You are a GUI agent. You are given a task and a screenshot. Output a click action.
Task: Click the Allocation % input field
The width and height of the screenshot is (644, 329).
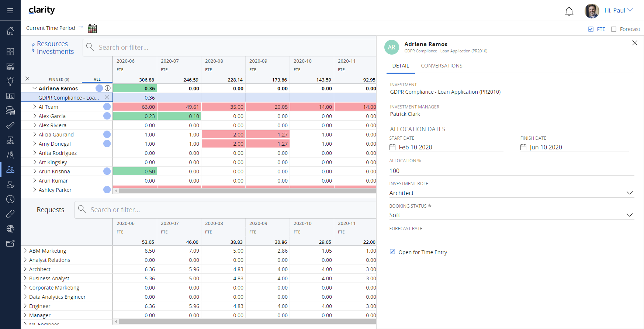point(511,171)
